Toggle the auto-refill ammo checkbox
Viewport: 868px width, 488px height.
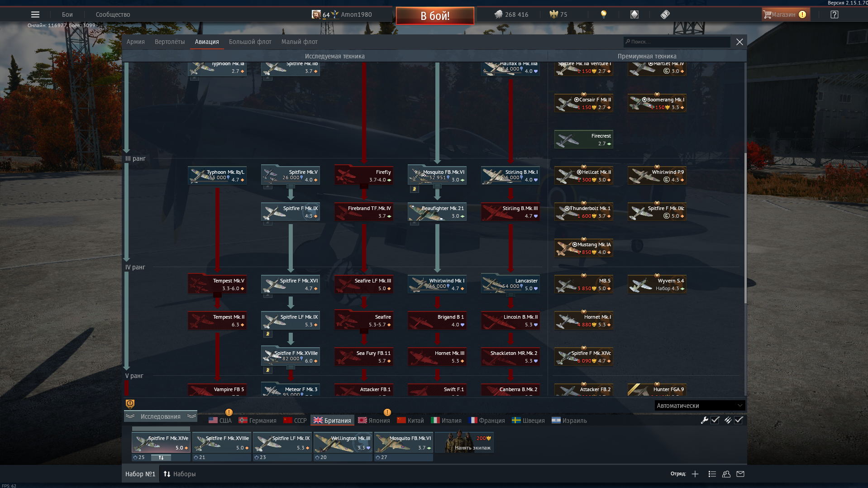pyautogui.click(x=739, y=420)
